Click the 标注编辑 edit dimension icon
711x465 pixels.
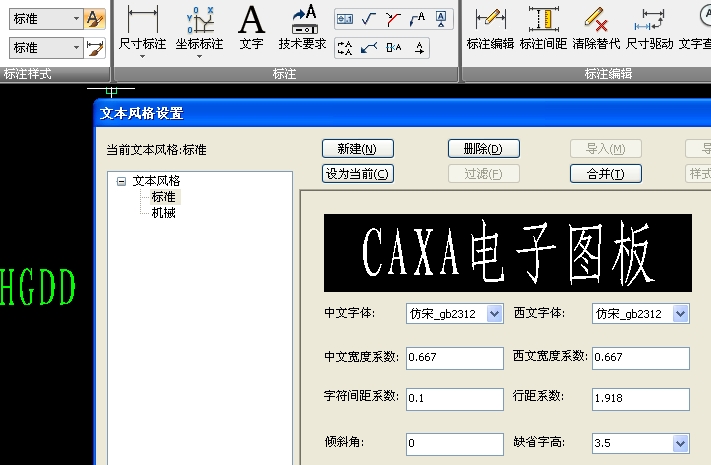click(x=489, y=19)
